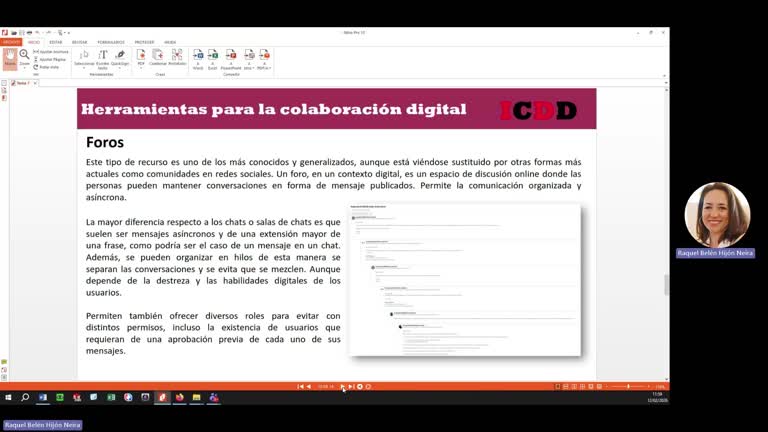Screen dimensions: 768x432
Task: Open the convert to PDF/A option
Action: (264, 59)
